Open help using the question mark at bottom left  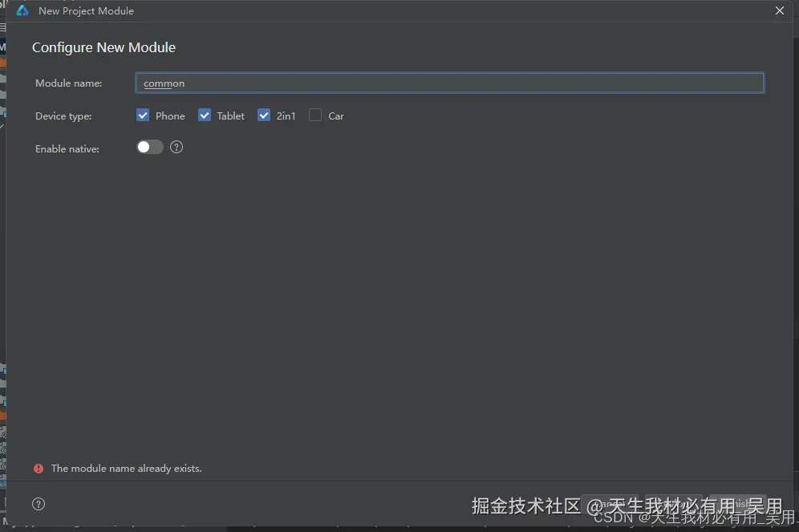[38, 503]
